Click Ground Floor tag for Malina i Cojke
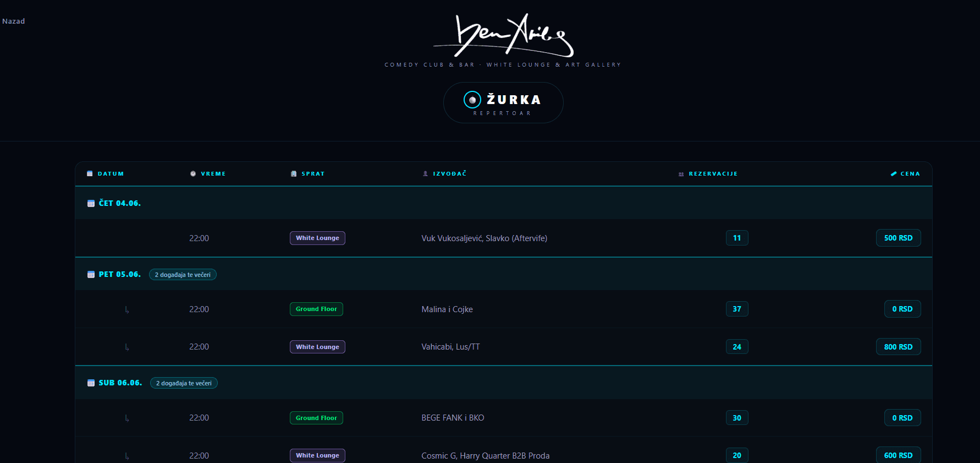The height and width of the screenshot is (463, 980). point(316,309)
